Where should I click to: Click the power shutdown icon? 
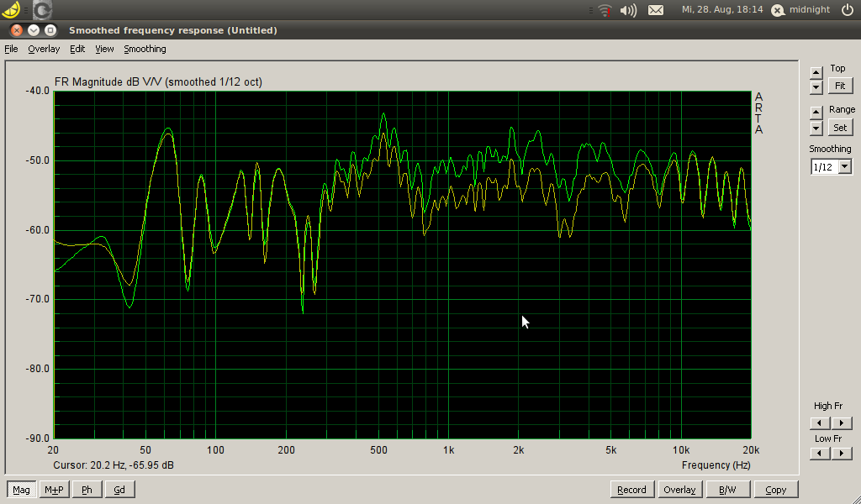click(848, 10)
